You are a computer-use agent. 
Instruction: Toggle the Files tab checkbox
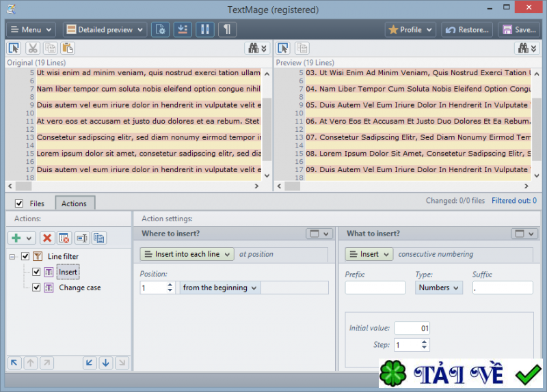coord(19,204)
